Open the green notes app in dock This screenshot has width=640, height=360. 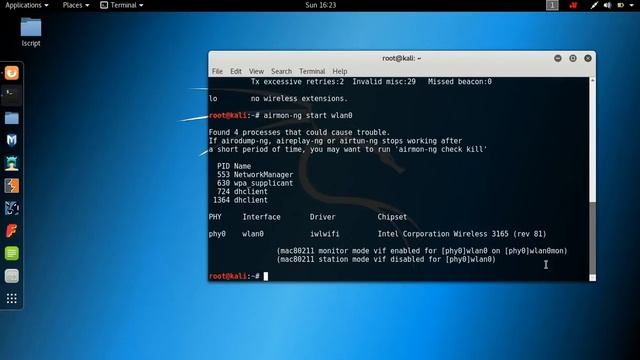[x=11, y=253]
